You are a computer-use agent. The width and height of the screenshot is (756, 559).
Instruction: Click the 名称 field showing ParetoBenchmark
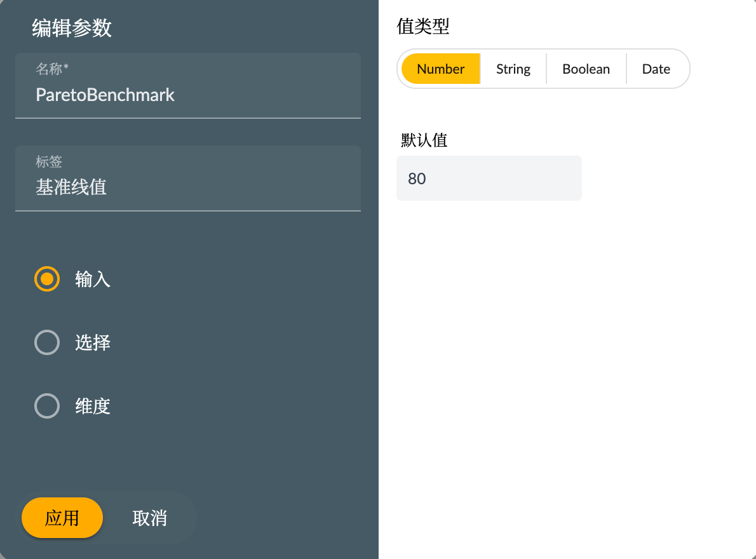[x=187, y=95]
